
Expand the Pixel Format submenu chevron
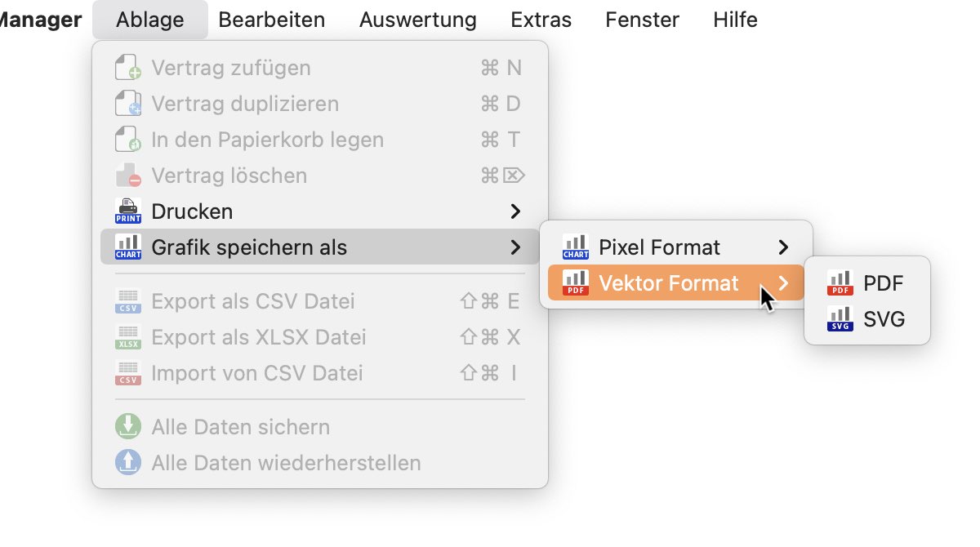[x=783, y=247]
